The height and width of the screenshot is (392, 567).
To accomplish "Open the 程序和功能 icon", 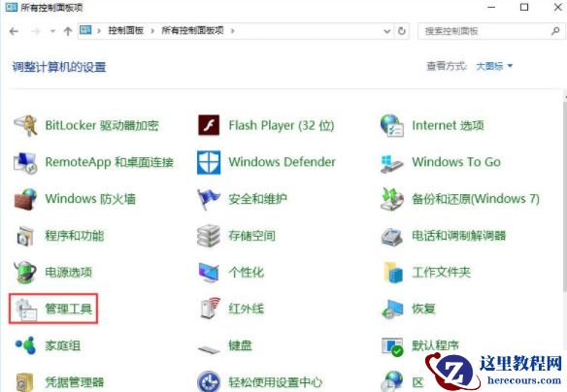I will (x=25, y=236).
